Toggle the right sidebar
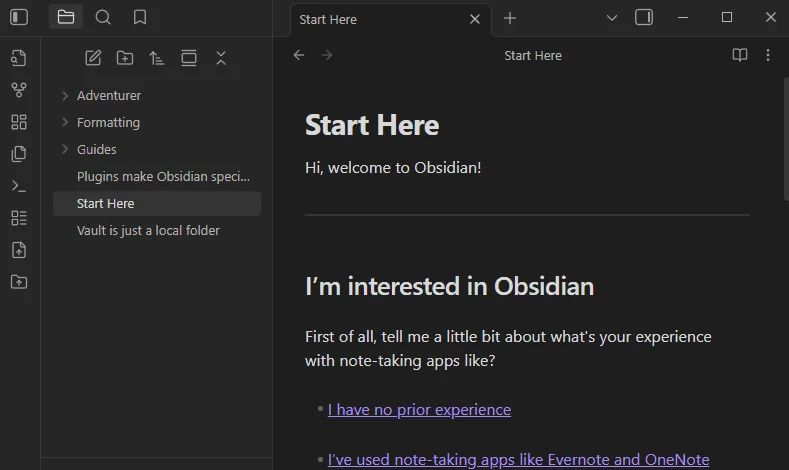The image size is (789, 470). pyautogui.click(x=644, y=17)
